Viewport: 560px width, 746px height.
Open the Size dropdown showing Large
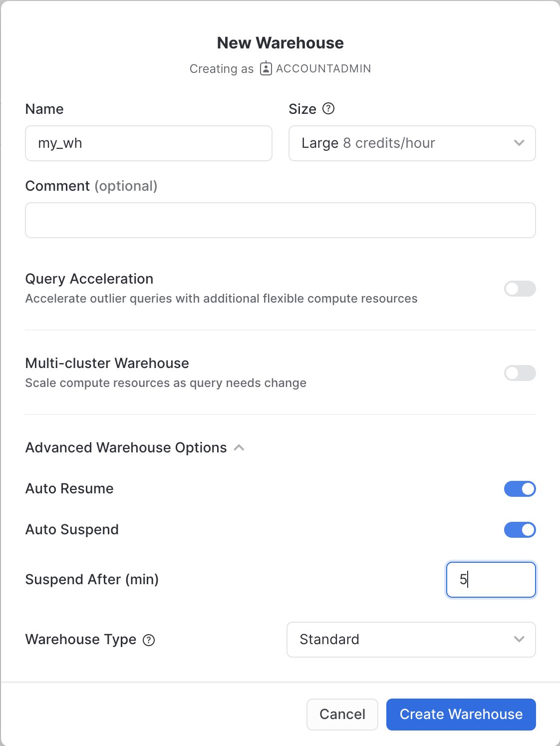(x=399, y=143)
